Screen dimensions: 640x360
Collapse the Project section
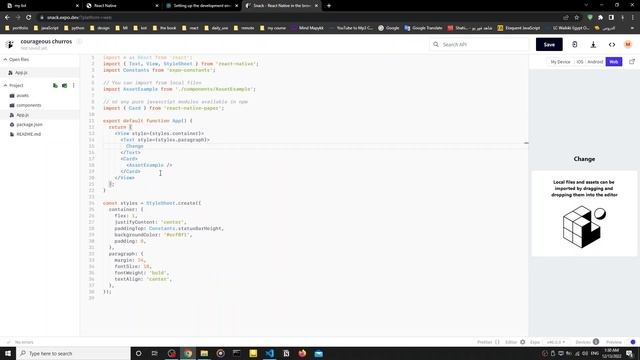pos(13,85)
